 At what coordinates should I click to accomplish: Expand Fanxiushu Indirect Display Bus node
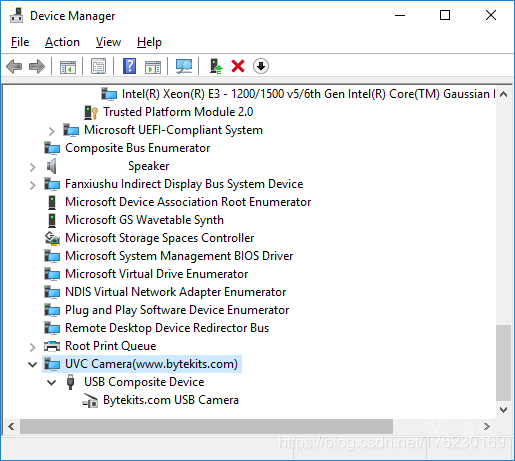[32, 185]
